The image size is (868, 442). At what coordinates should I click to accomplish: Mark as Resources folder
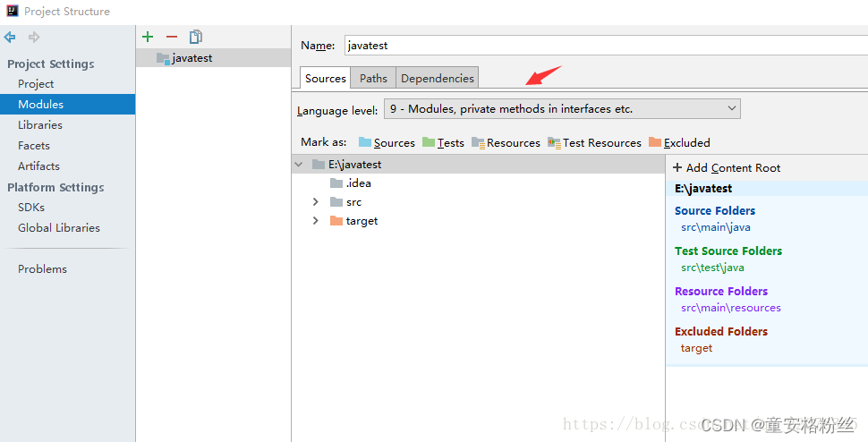[x=506, y=143]
